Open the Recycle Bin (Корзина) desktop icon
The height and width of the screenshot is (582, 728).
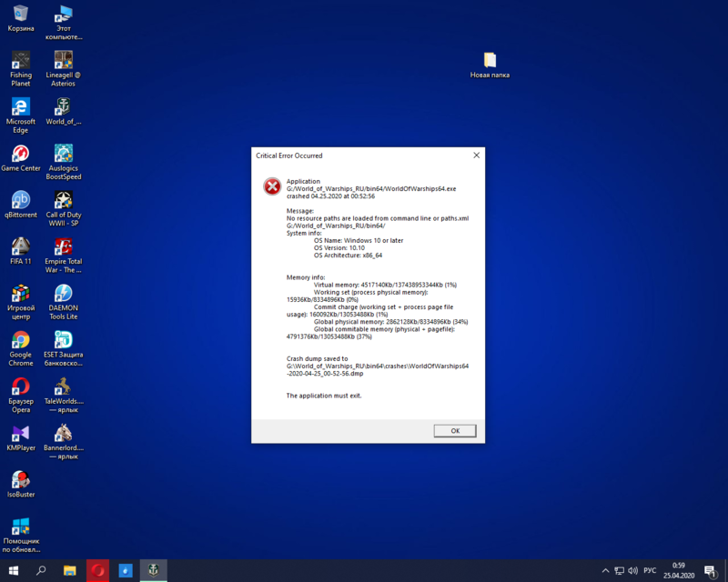coord(21,18)
